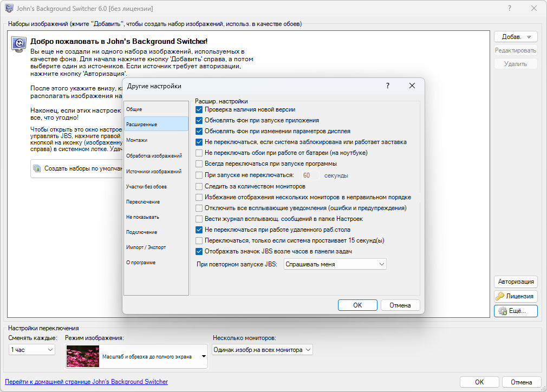Viewport: 547px width, 392px height.
Task: Switch to the Монтажи settings section
Action: pyautogui.click(x=136, y=140)
